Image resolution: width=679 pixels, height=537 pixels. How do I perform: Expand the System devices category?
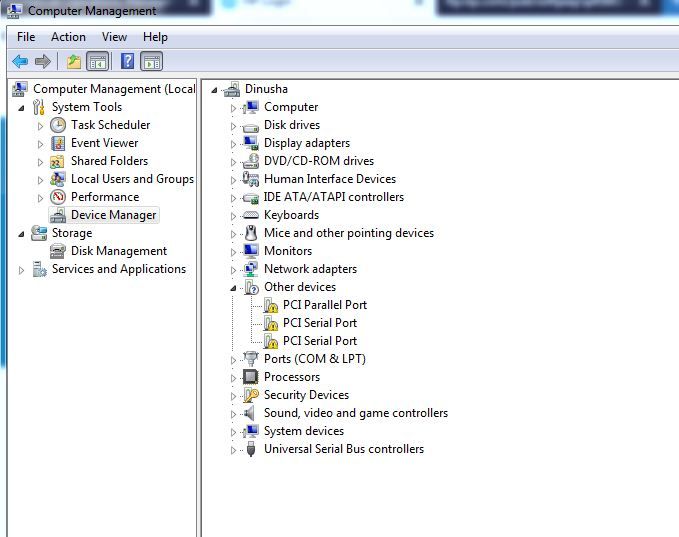coord(233,432)
